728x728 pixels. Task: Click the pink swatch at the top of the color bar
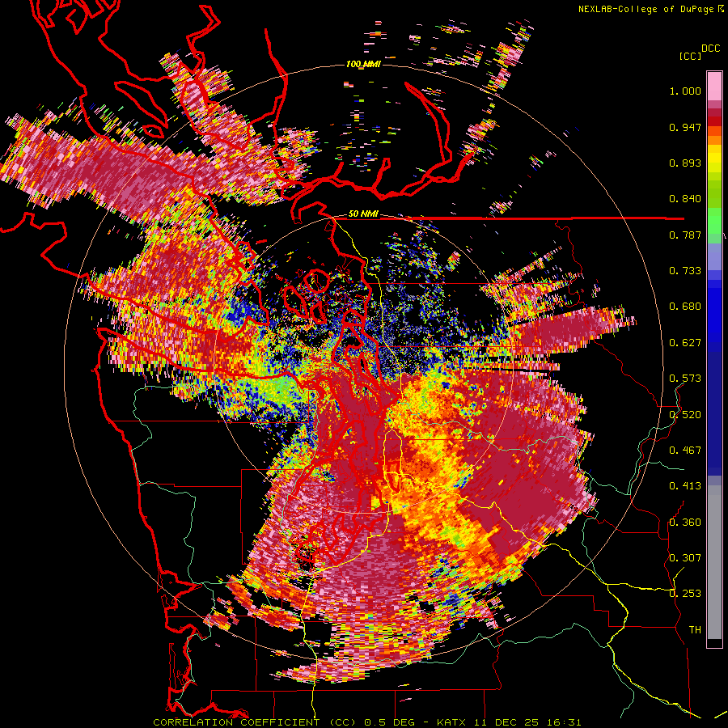tap(714, 86)
